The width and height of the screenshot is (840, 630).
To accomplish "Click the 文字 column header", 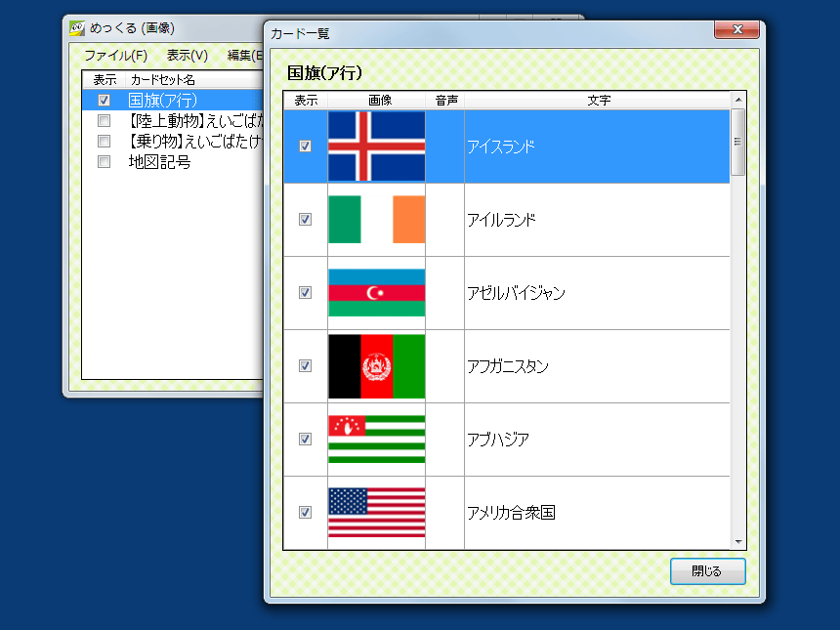I will point(598,101).
